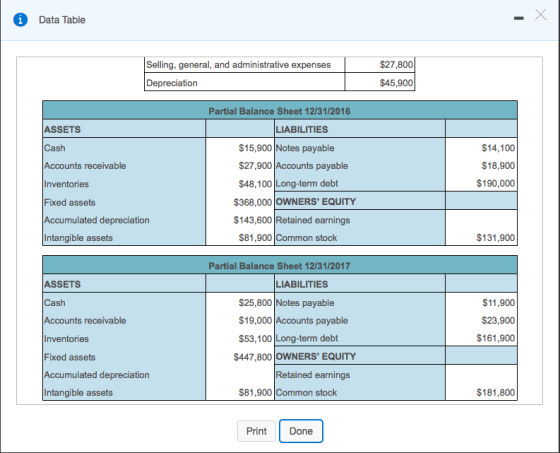The image size is (560, 453).
Task: Select the Data Table title text
Action: [62, 20]
